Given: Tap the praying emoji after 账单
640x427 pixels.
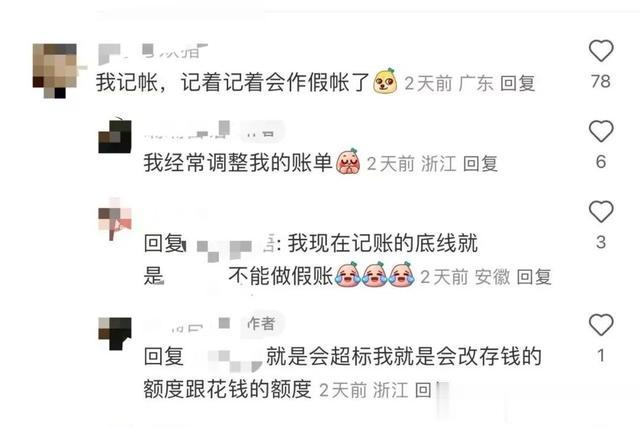Looking at the screenshot, I should pyautogui.click(x=348, y=162).
